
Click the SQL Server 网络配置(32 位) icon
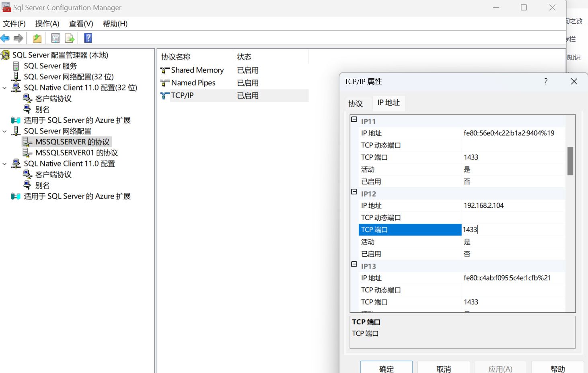pyautogui.click(x=16, y=77)
